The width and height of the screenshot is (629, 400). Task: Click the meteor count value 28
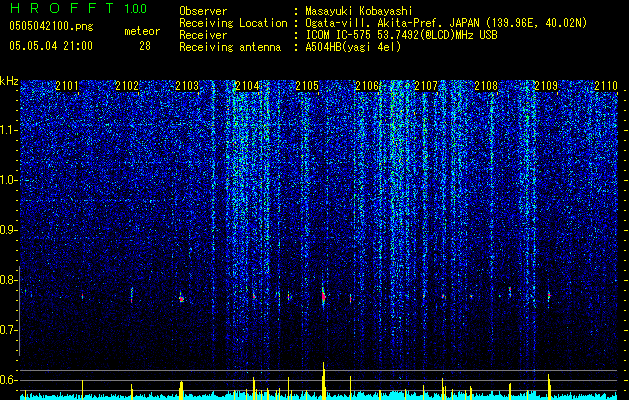[x=145, y=46]
